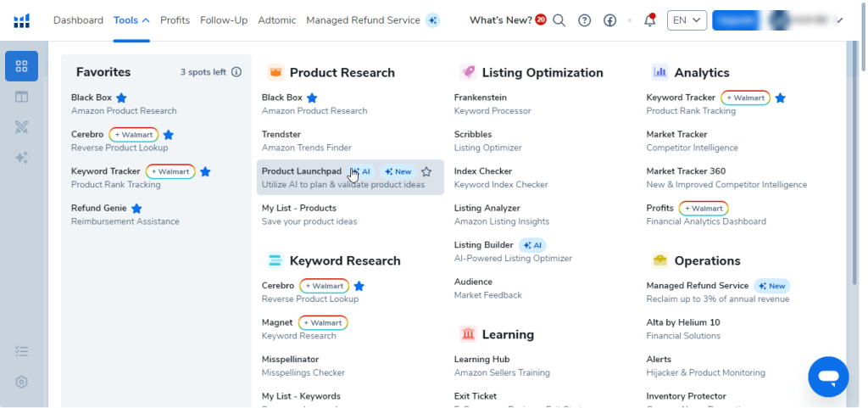This screenshot has height=408, width=868.
Task: Click the Product Research category icon
Action: (x=275, y=72)
